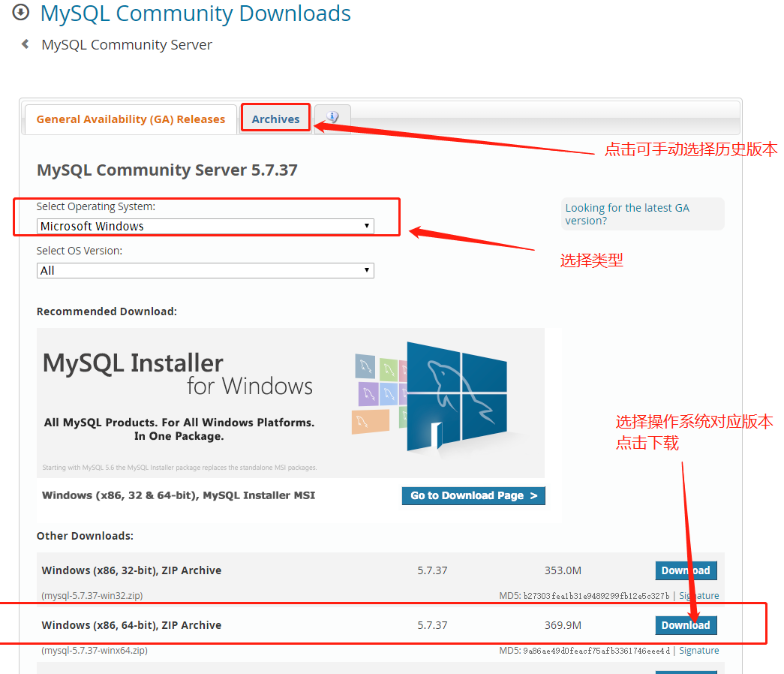Viewport: 784px width, 674px height.
Task: Click the Go to Download Page button
Action: [x=473, y=495]
